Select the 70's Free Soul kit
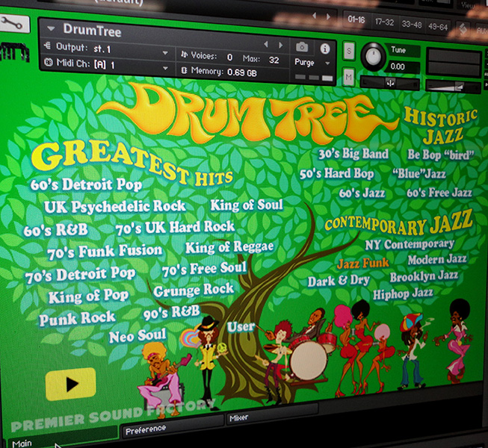The image size is (488, 448). [204, 269]
